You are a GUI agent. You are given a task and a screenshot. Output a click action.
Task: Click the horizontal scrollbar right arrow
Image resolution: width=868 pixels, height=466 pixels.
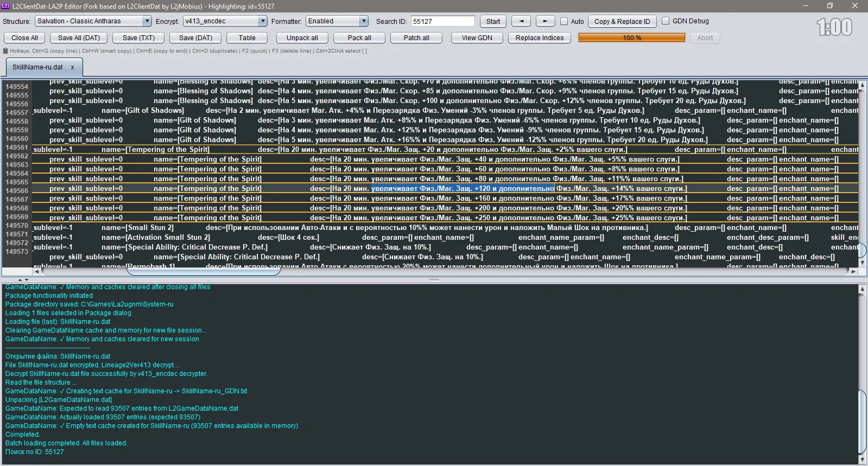853,271
